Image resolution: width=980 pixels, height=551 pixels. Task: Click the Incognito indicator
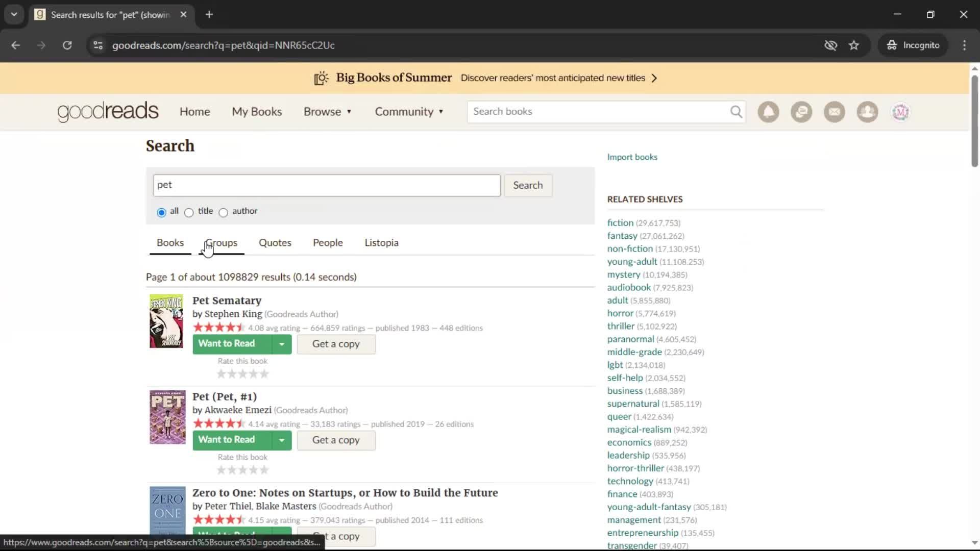[x=913, y=45]
